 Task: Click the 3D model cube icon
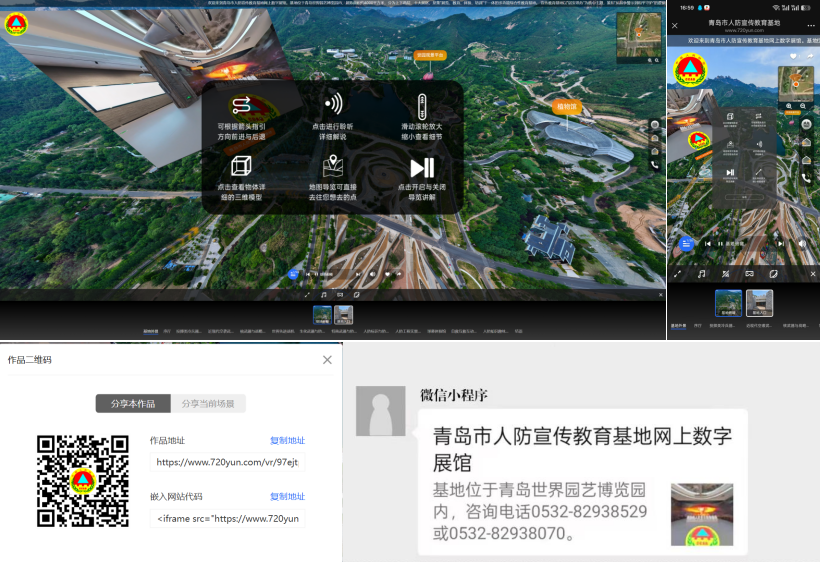pos(241,166)
